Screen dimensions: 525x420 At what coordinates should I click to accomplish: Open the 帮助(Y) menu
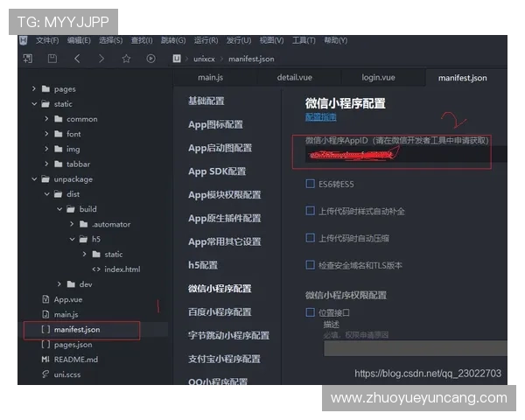coord(335,40)
